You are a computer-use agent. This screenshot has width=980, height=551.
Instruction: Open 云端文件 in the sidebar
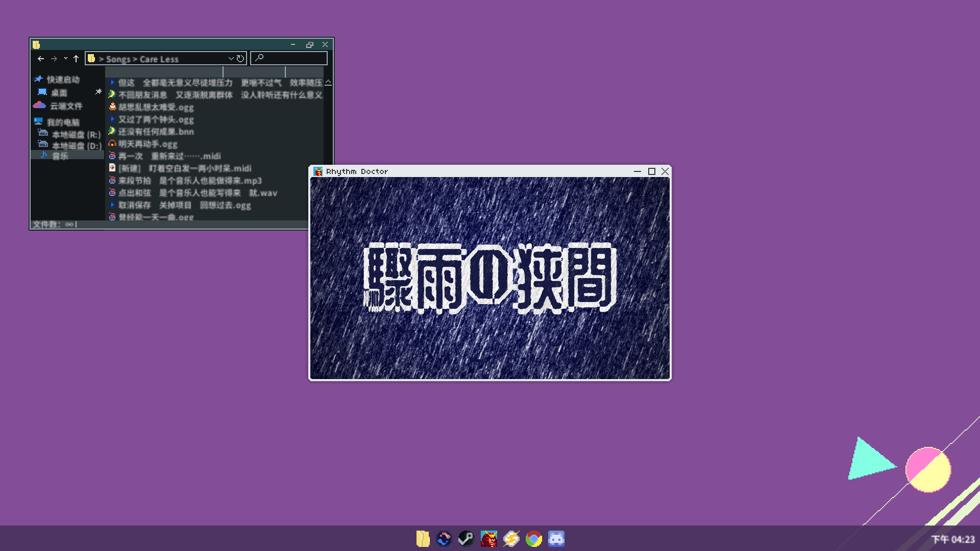click(65, 106)
